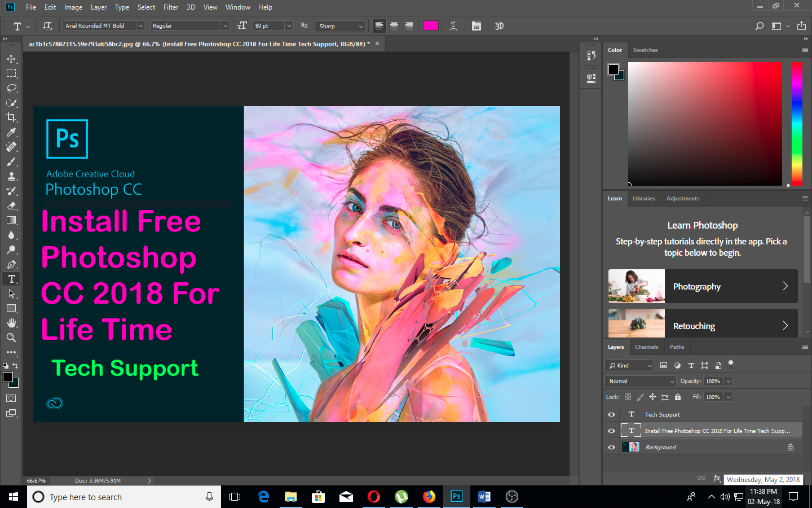Viewport: 812px width, 508px height.
Task: Open the Normal blend mode dropdown
Action: [x=640, y=381]
